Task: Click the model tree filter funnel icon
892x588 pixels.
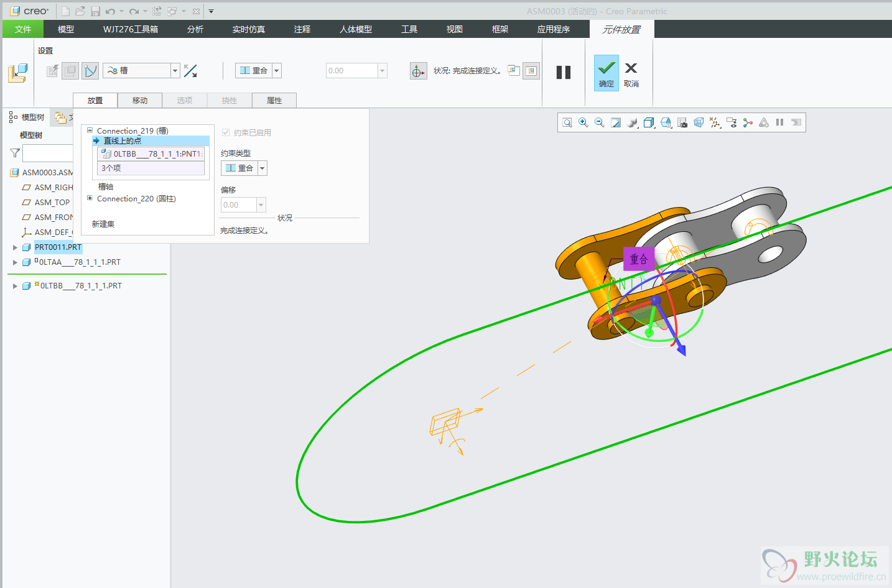Action: (15, 153)
